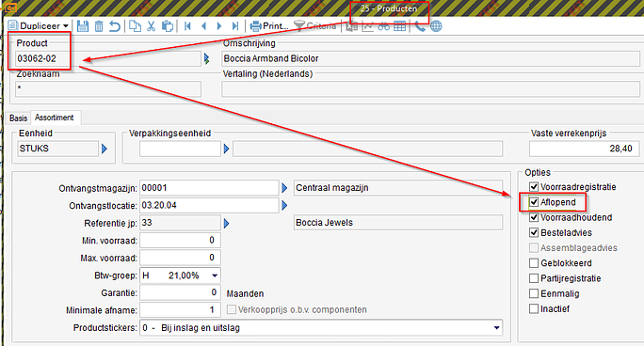Toggle the Besteladvies checkbox
Screen dimensions: 644x346
[x=534, y=232]
